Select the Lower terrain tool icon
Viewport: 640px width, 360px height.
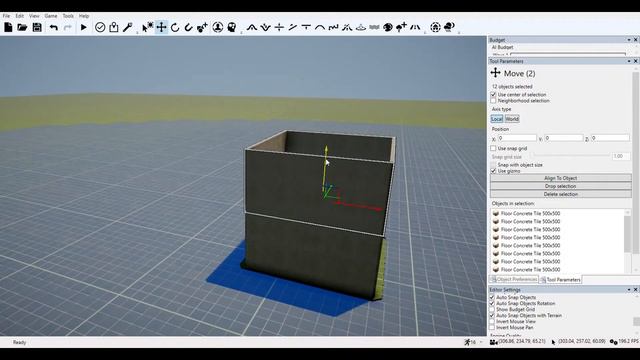[265, 27]
